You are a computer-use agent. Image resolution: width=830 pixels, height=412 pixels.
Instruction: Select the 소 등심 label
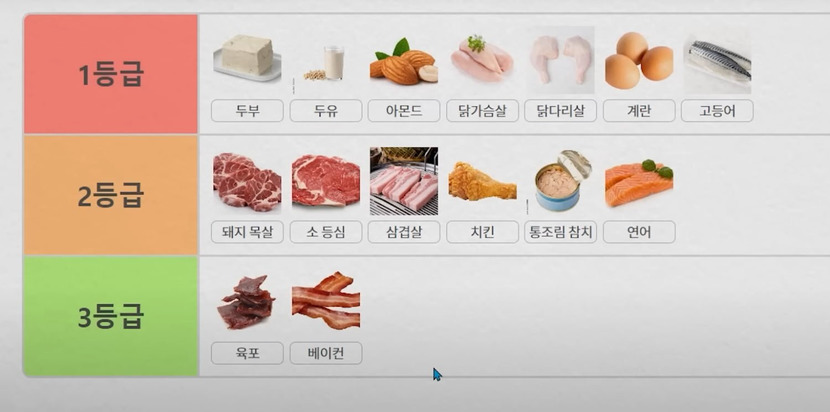click(326, 232)
